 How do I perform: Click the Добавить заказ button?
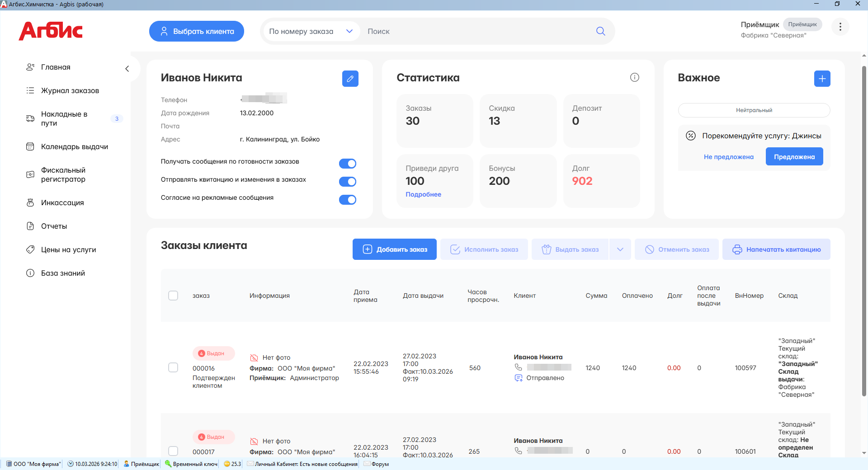tap(395, 249)
